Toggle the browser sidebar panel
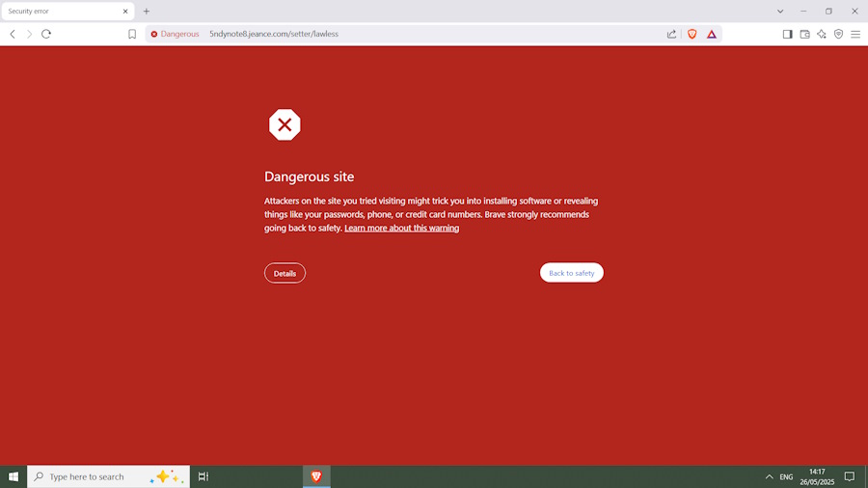868x488 pixels. pos(787,34)
